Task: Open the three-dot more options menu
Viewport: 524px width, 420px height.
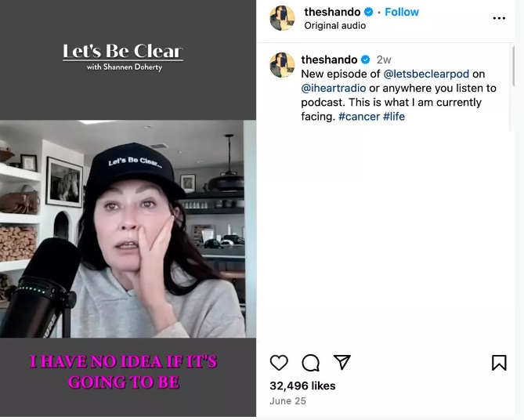Action: click(499, 18)
